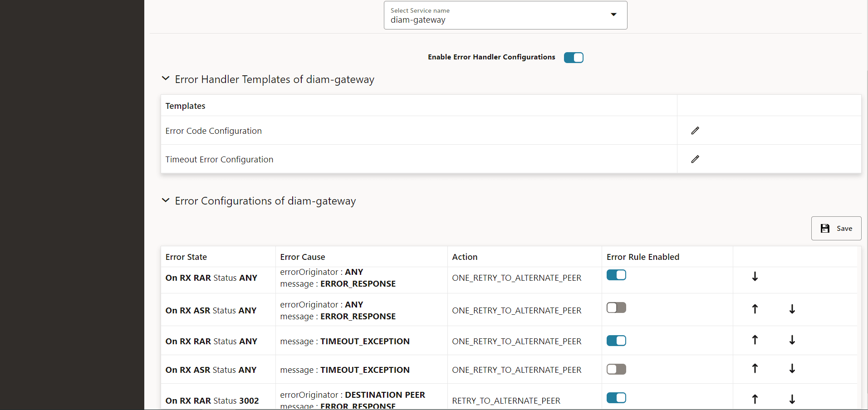Screen dimensions: 868x410
Task: Click the save disk icon next to Save
Action: (x=825, y=228)
